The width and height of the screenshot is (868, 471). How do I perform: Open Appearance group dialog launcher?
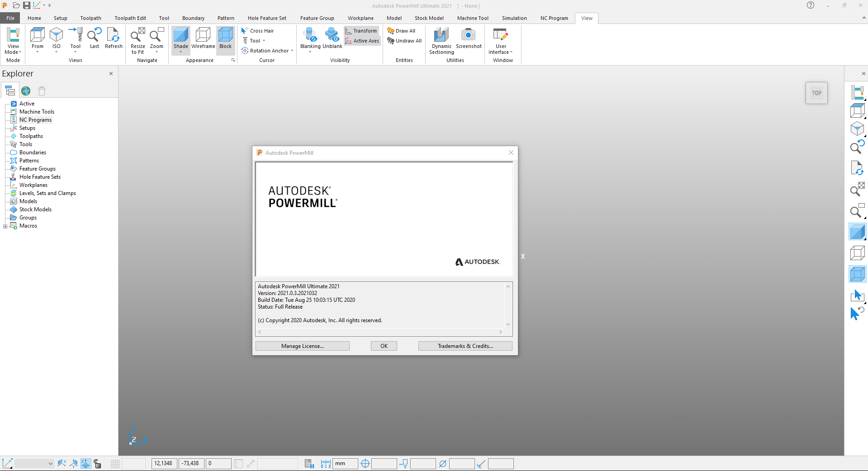(233, 60)
